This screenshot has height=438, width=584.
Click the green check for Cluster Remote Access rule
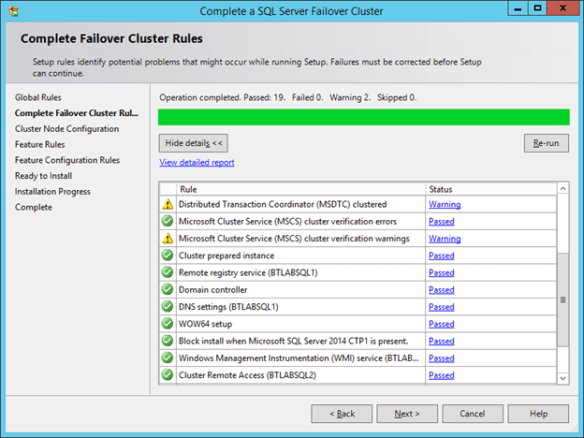click(168, 375)
